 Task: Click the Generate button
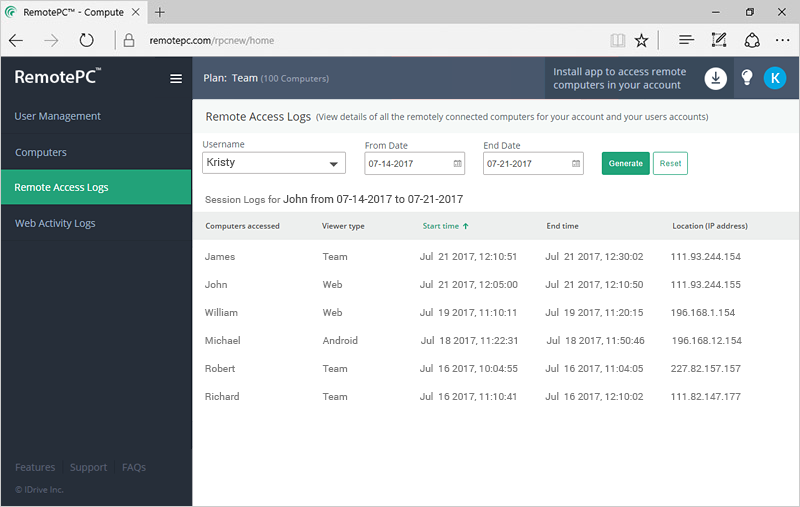(626, 163)
